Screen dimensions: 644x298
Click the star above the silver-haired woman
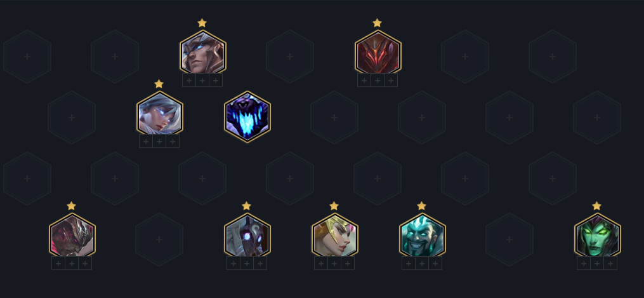pos(159,84)
